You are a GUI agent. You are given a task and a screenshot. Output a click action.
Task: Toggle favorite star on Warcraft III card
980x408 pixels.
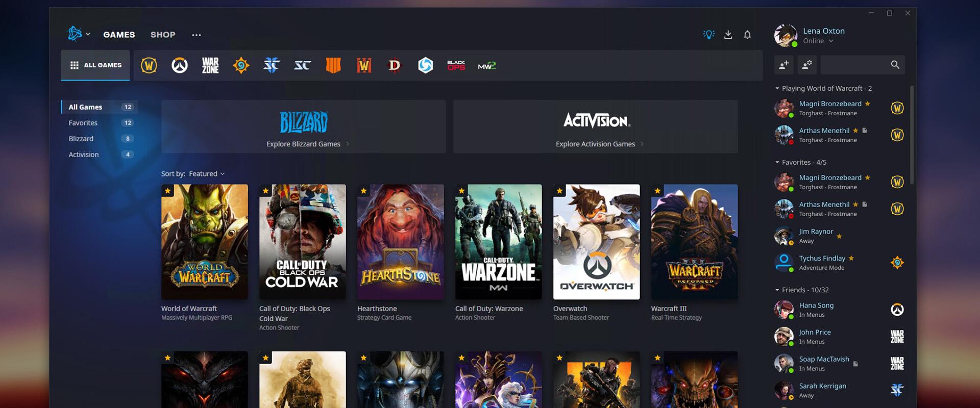(x=657, y=191)
